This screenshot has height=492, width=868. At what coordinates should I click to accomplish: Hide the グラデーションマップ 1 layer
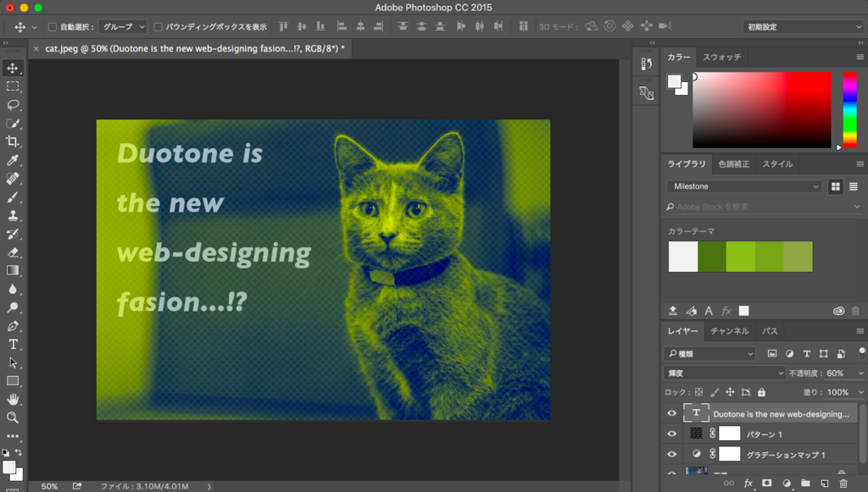pyautogui.click(x=671, y=455)
